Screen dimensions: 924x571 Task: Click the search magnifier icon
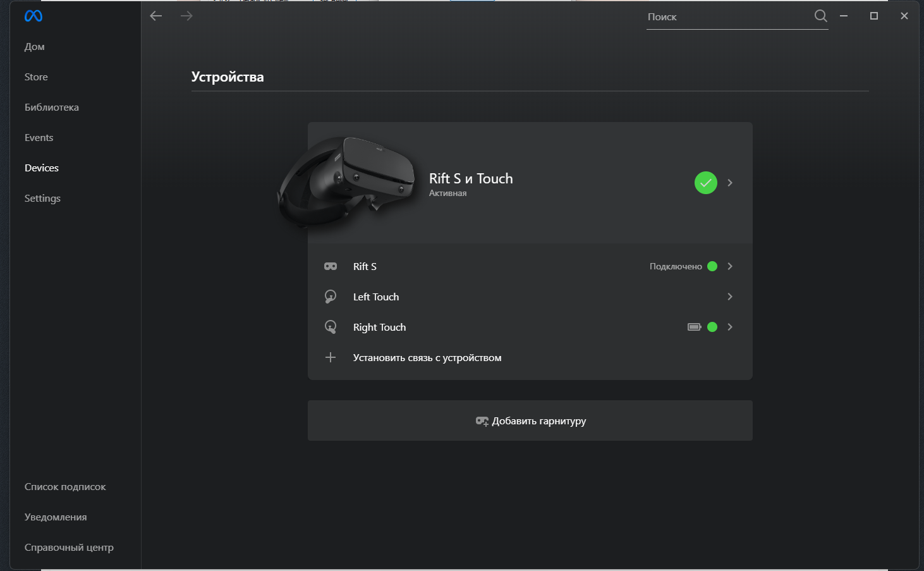click(820, 16)
